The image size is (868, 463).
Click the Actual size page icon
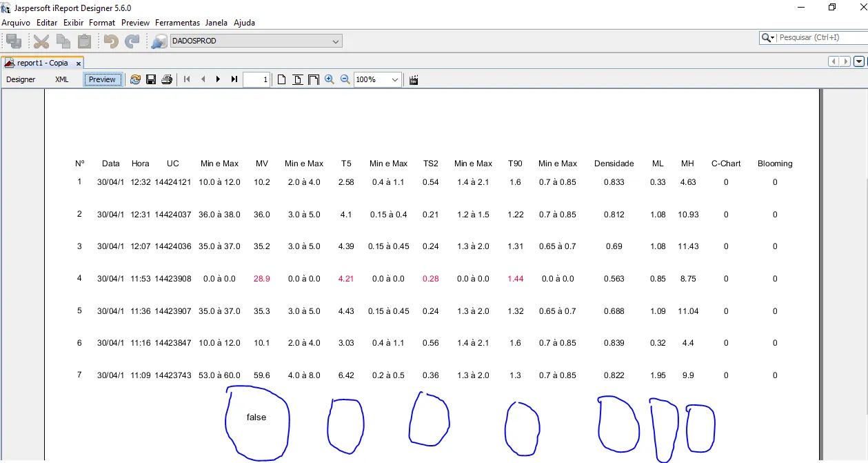point(282,79)
